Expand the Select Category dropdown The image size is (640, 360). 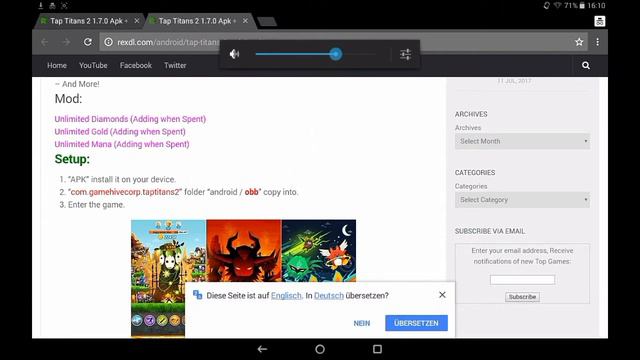(522, 200)
